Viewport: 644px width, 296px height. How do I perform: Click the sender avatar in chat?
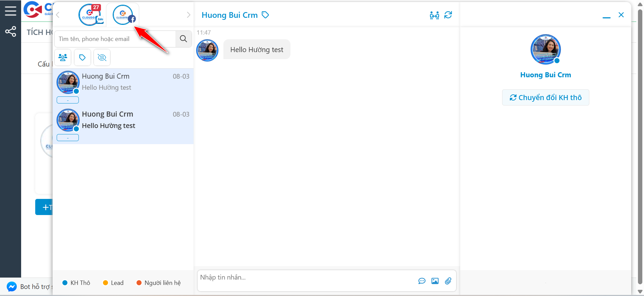point(207,50)
